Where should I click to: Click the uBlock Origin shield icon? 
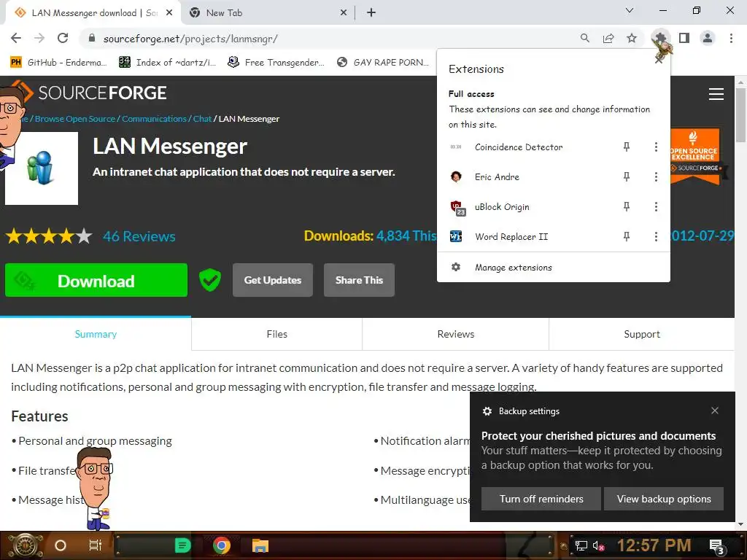point(457,208)
